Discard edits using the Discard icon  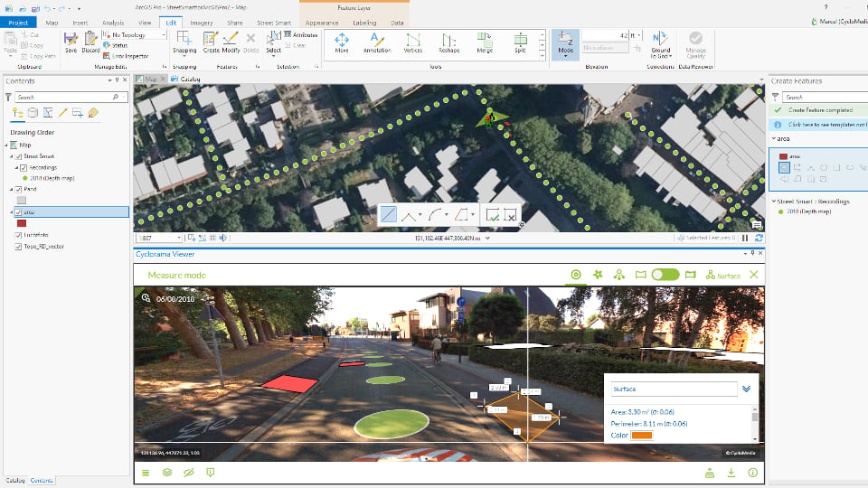pos(90,42)
